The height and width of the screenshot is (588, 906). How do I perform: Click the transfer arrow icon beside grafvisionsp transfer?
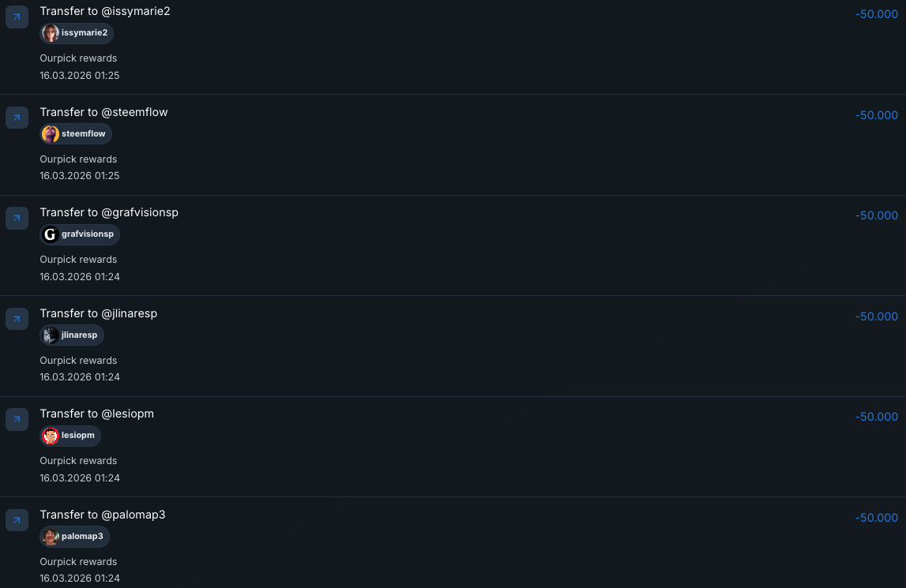point(17,219)
